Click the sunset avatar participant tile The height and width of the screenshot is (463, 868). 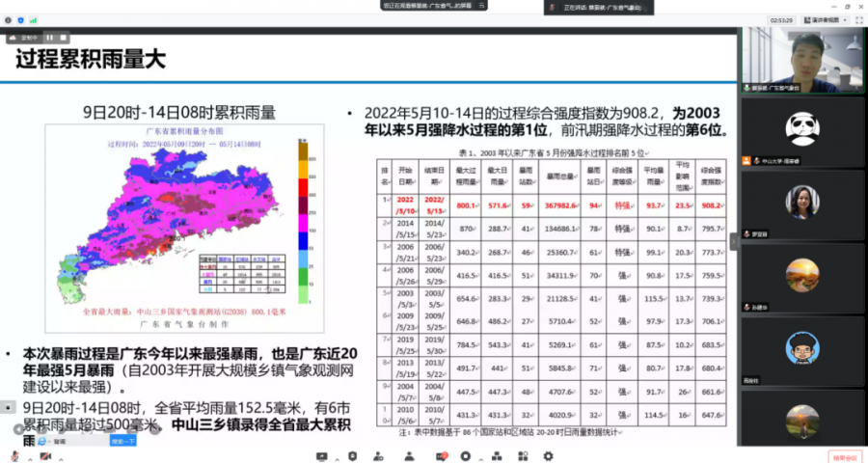[801, 276]
